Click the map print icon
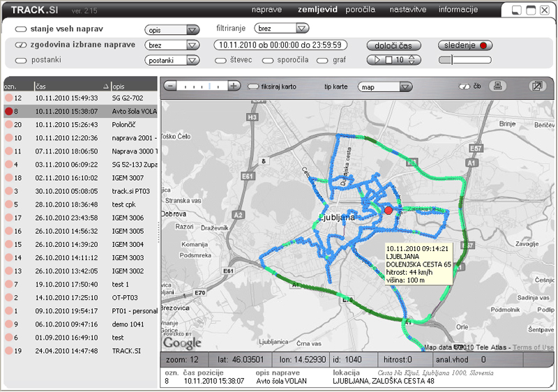 click(497, 86)
